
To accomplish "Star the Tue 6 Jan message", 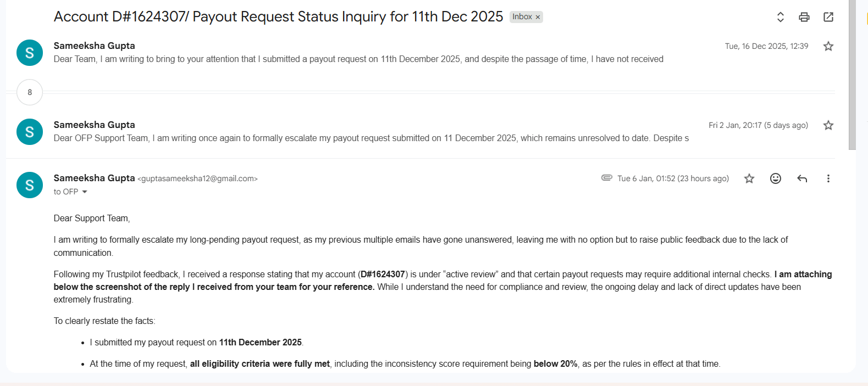I will click(x=749, y=178).
